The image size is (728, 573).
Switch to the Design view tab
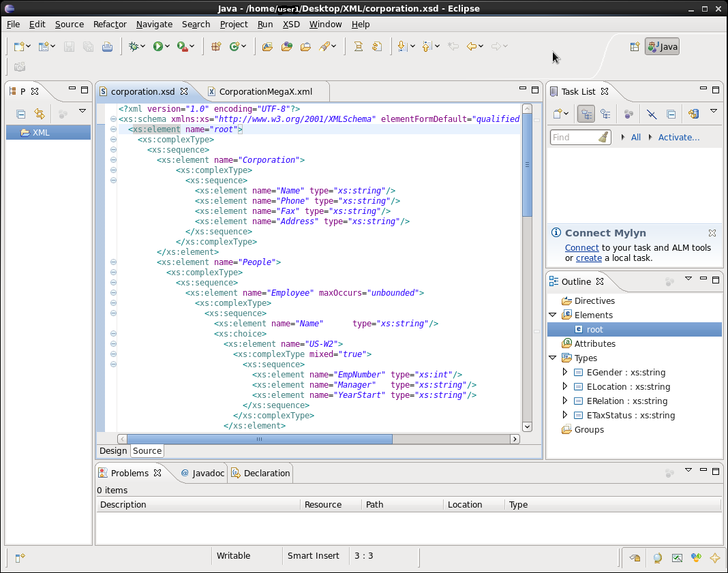(113, 450)
